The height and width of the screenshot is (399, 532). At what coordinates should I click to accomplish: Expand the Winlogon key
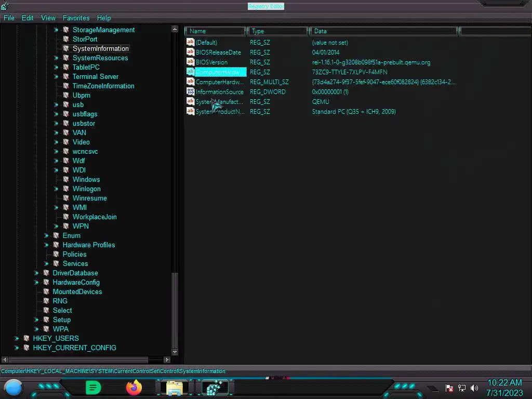coord(56,189)
